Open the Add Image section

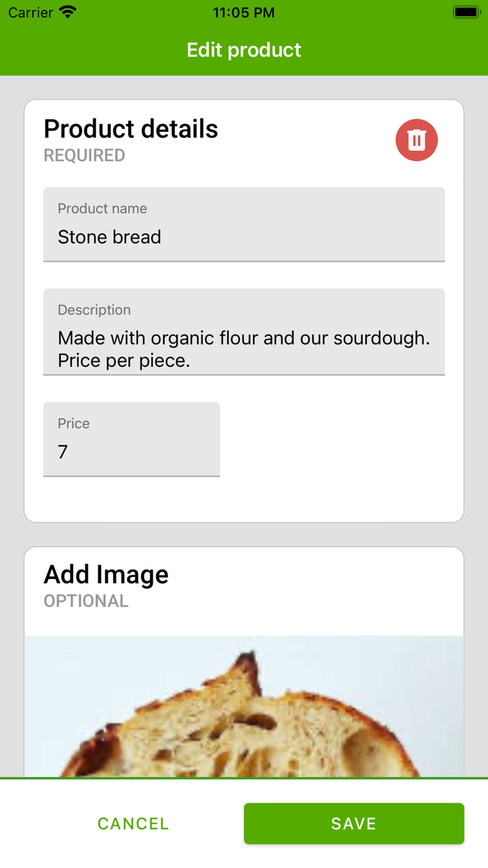tap(106, 574)
